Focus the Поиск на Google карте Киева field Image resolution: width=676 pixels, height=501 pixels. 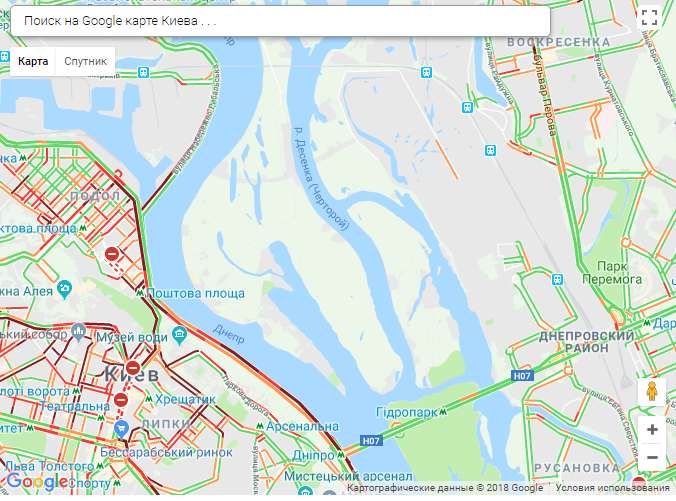(x=280, y=21)
